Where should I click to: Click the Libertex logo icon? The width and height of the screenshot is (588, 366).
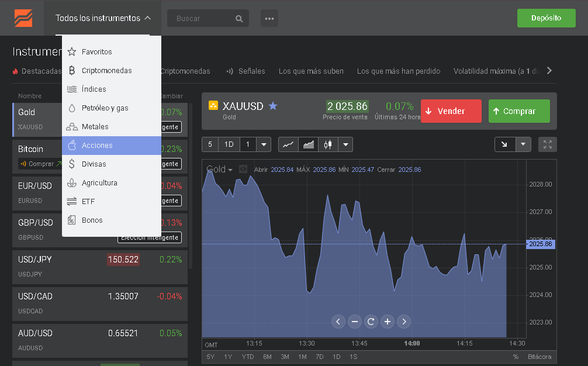[x=23, y=18]
